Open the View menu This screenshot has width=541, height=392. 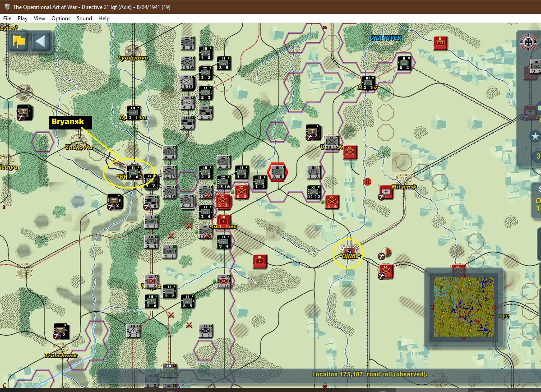[x=39, y=18]
